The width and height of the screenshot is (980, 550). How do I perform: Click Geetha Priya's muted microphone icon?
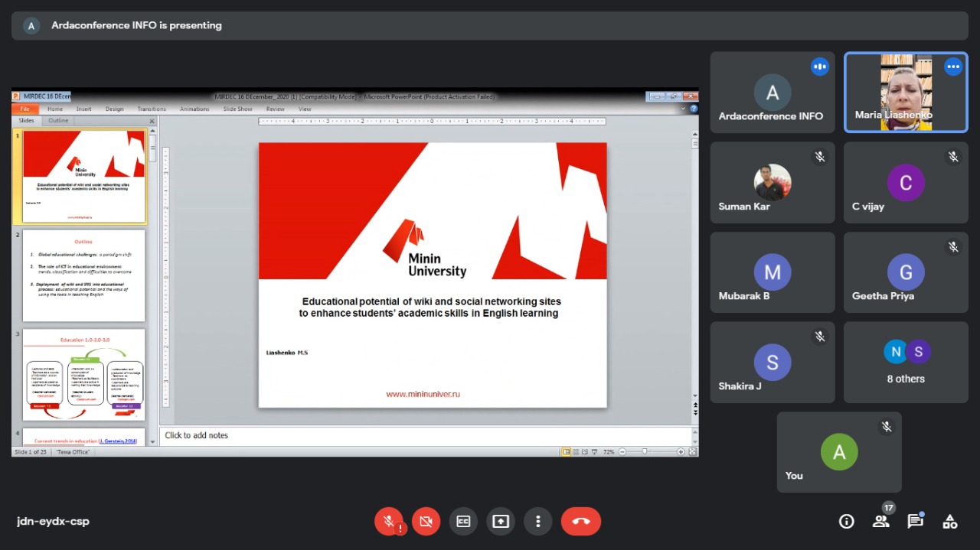click(x=953, y=247)
